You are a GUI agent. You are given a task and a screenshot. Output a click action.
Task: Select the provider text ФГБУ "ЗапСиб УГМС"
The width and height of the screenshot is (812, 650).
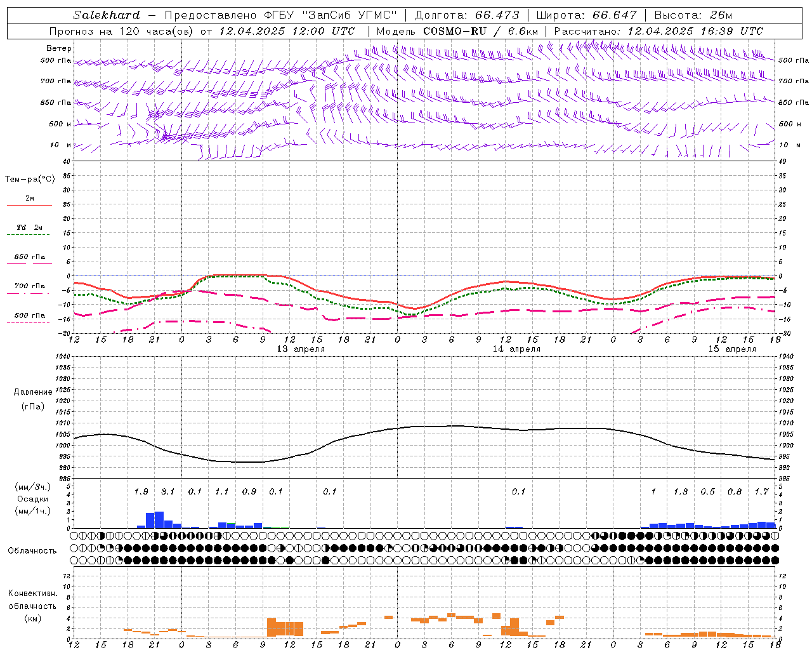[x=330, y=15]
